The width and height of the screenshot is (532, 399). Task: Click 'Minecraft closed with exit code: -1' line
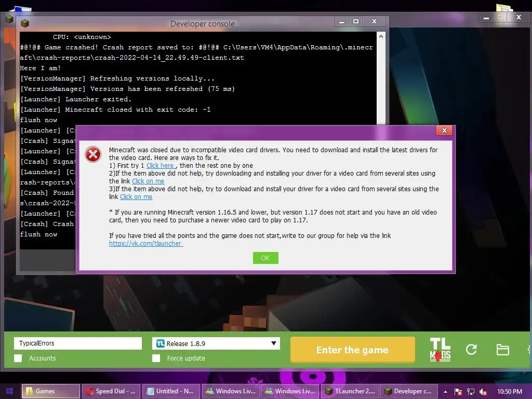click(x=115, y=110)
